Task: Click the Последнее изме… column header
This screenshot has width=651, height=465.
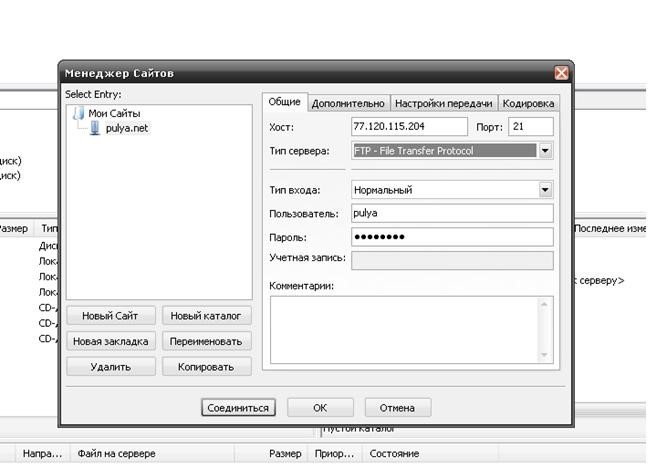Action: tap(609, 228)
